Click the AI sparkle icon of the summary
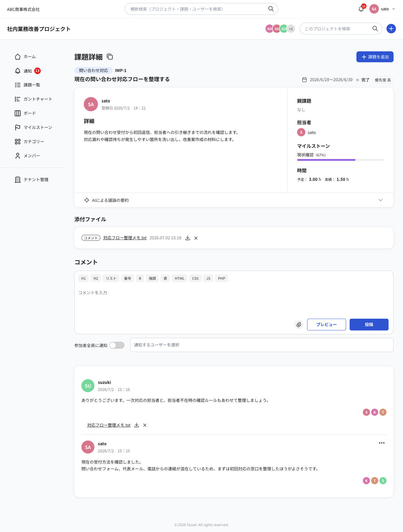The width and height of the screenshot is (403, 532). [x=87, y=200]
